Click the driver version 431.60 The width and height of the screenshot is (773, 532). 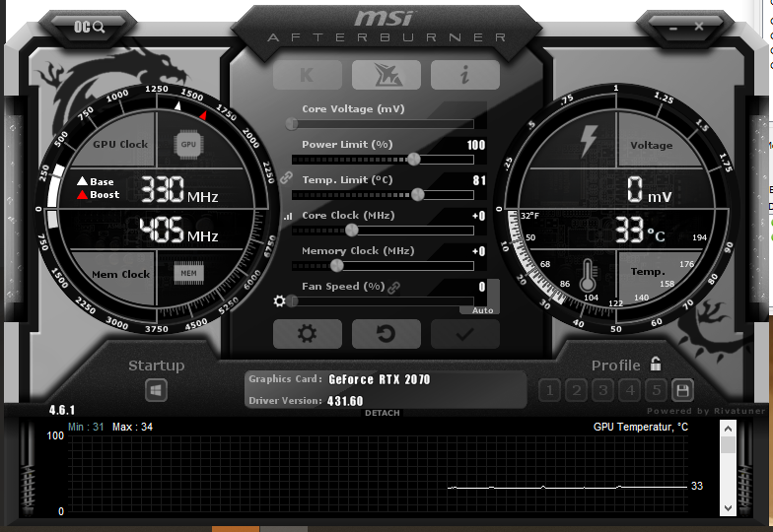[x=345, y=401]
